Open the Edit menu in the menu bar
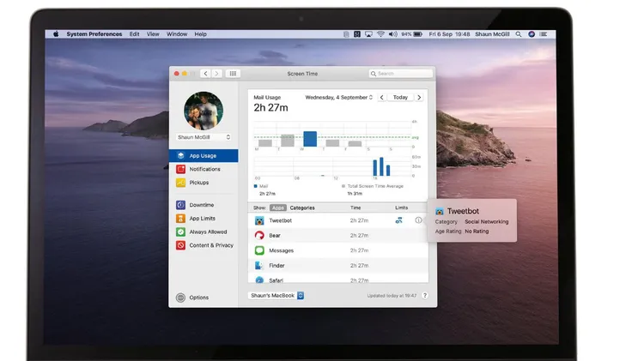The image size is (644, 361). click(x=135, y=33)
